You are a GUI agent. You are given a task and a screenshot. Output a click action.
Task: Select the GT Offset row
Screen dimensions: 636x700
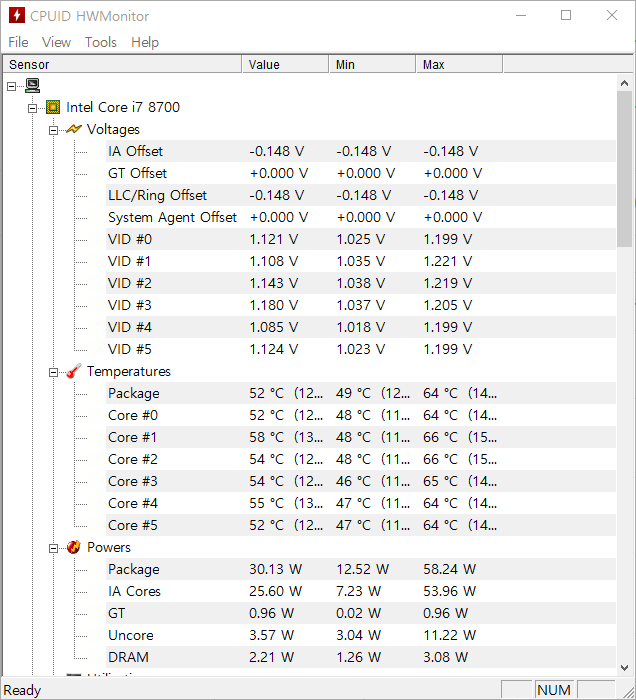361,173
